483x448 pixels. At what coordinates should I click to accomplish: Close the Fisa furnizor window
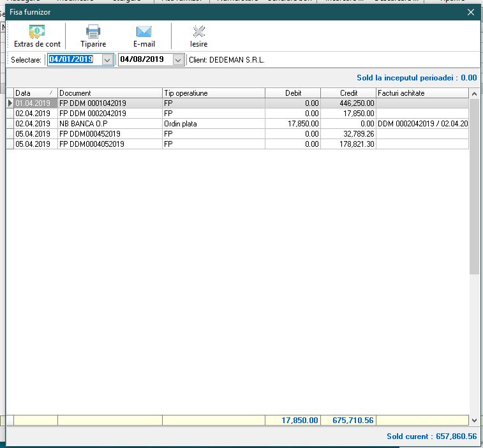[471, 12]
